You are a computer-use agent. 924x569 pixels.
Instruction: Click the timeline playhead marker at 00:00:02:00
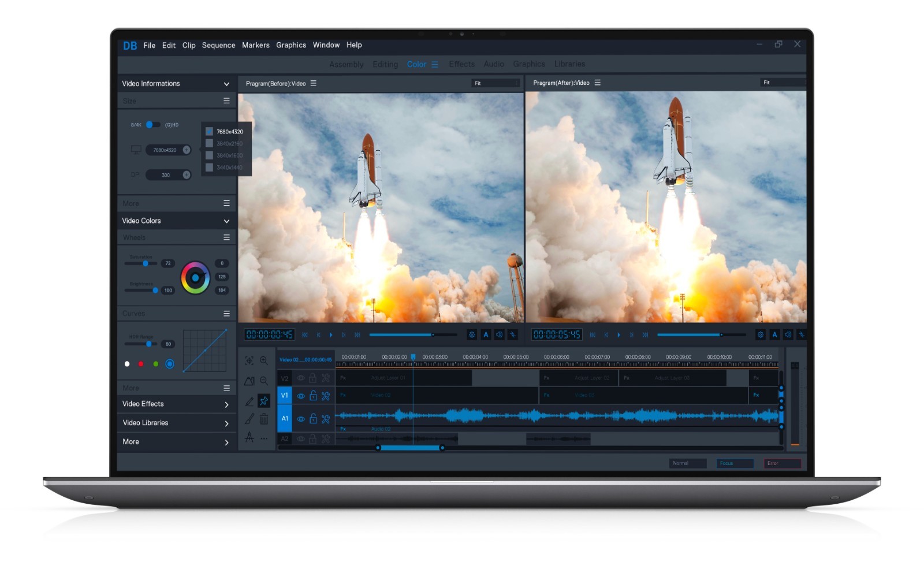[413, 357]
